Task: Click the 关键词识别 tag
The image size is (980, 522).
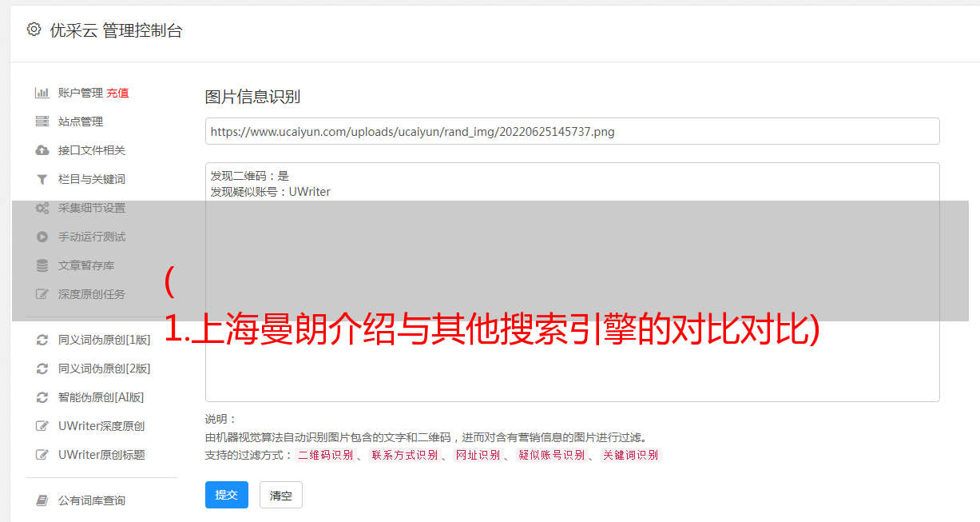Action: click(x=631, y=455)
